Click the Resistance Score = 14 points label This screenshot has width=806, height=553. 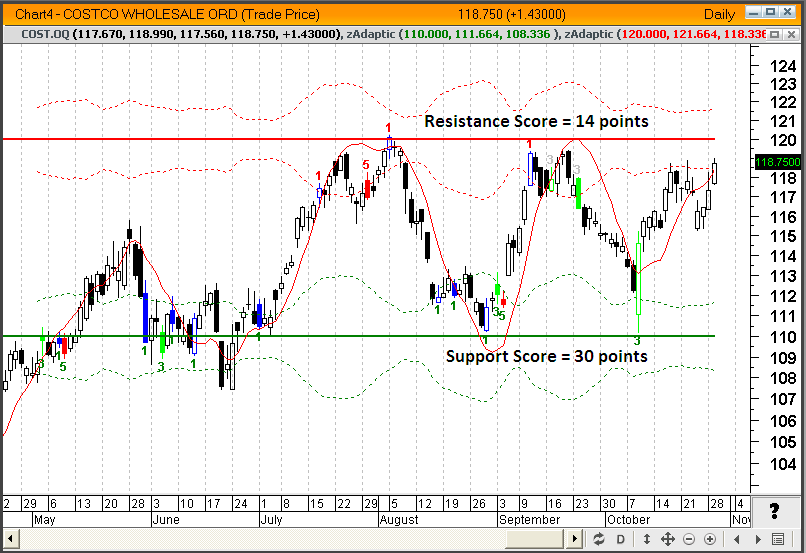(536, 121)
